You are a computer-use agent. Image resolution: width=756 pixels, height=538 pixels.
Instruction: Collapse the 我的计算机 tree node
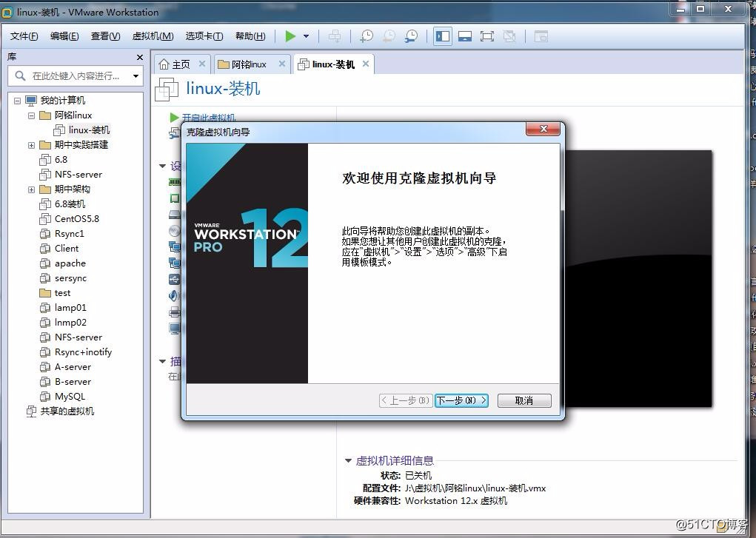coord(17,101)
